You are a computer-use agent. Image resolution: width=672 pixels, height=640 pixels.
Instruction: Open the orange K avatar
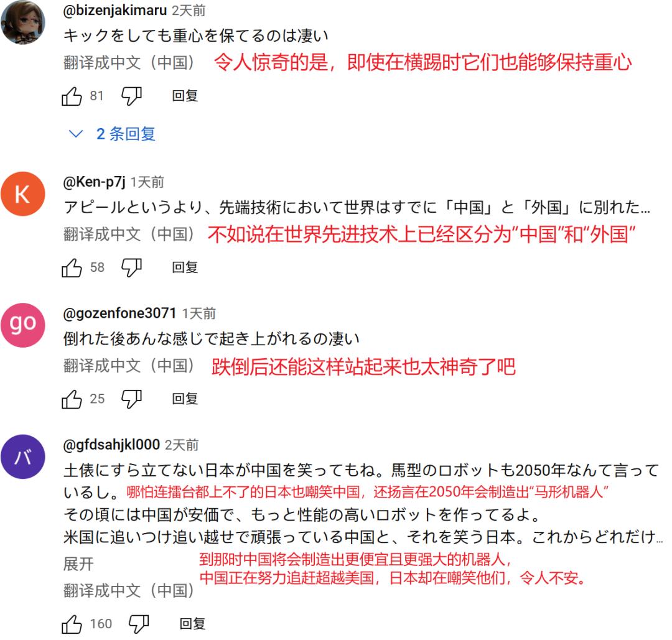coord(23,194)
